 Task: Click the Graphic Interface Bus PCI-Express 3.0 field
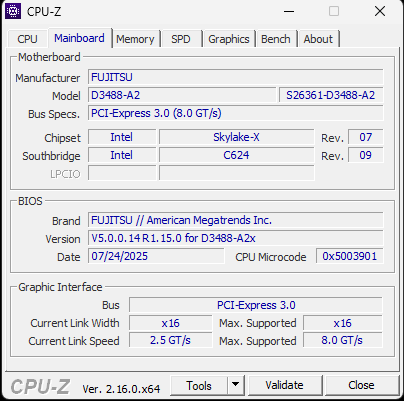[256, 305]
